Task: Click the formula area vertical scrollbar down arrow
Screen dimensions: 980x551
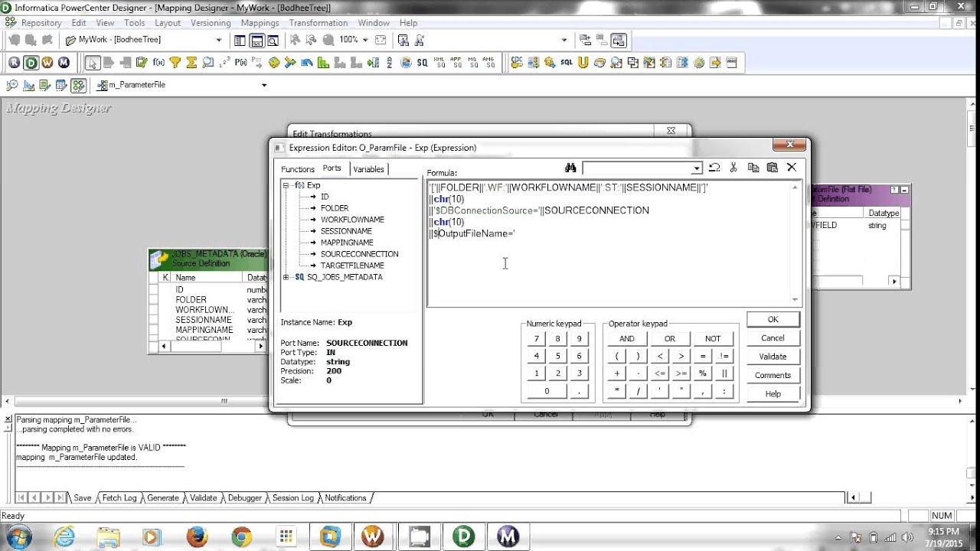Action: tap(795, 301)
